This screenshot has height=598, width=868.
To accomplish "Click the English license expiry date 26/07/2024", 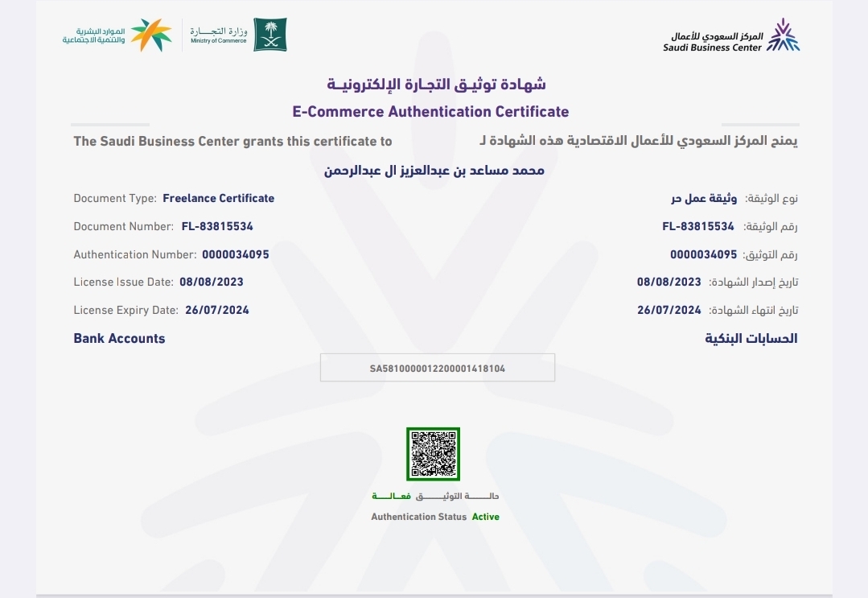I will point(217,310).
